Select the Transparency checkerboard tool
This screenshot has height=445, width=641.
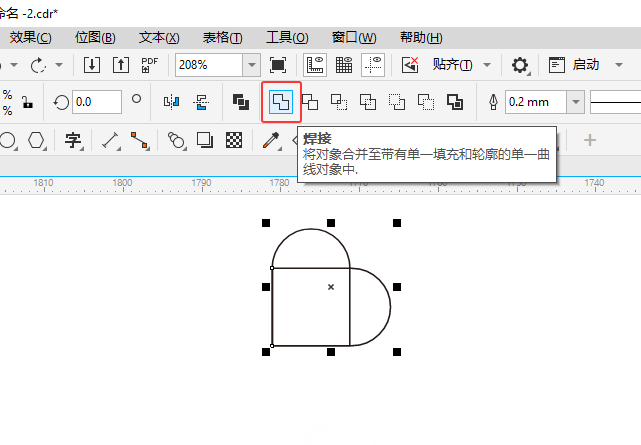pyautogui.click(x=234, y=141)
